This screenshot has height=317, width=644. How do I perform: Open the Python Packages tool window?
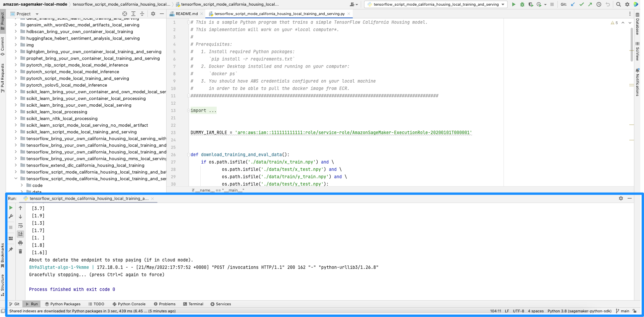(x=63, y=304)
